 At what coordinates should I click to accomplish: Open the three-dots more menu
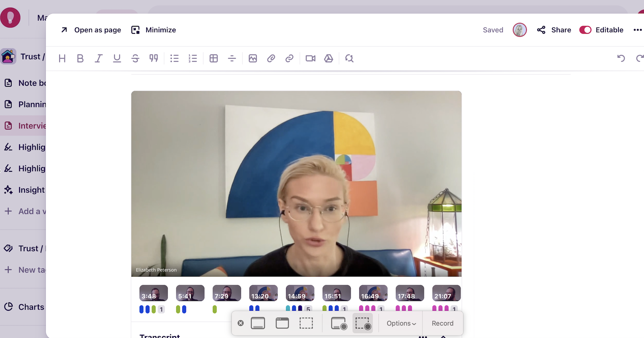637,30
